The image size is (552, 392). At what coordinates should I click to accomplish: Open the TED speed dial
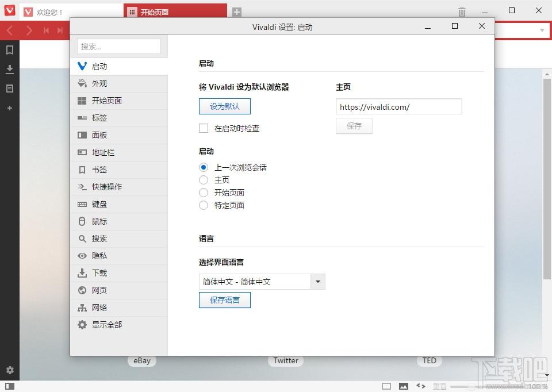click(x=430, y=361)
